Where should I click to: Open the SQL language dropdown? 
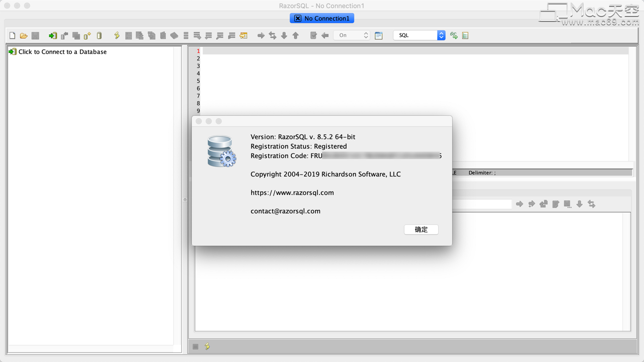(419, 35)
